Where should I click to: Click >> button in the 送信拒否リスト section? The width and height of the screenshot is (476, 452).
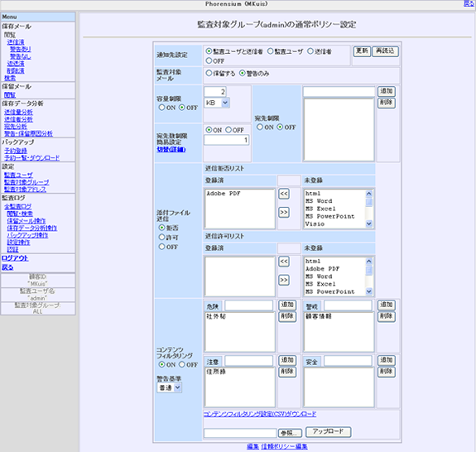(x=284, y=212)
